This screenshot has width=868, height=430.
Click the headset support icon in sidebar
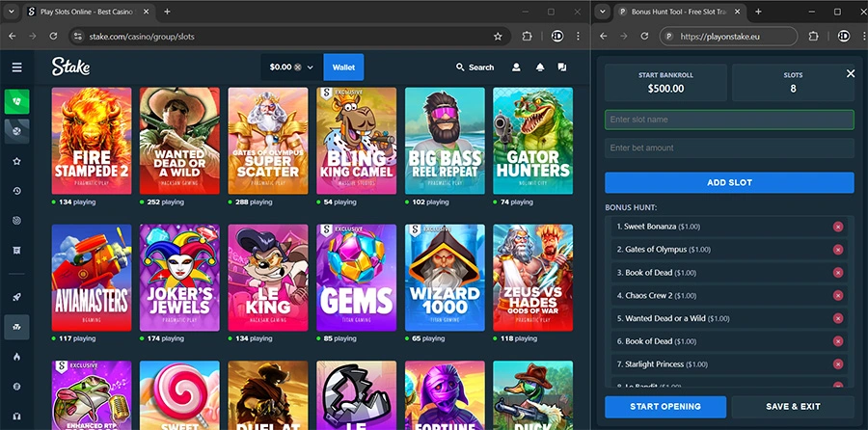pyautogui.click(x=16, y=417)
